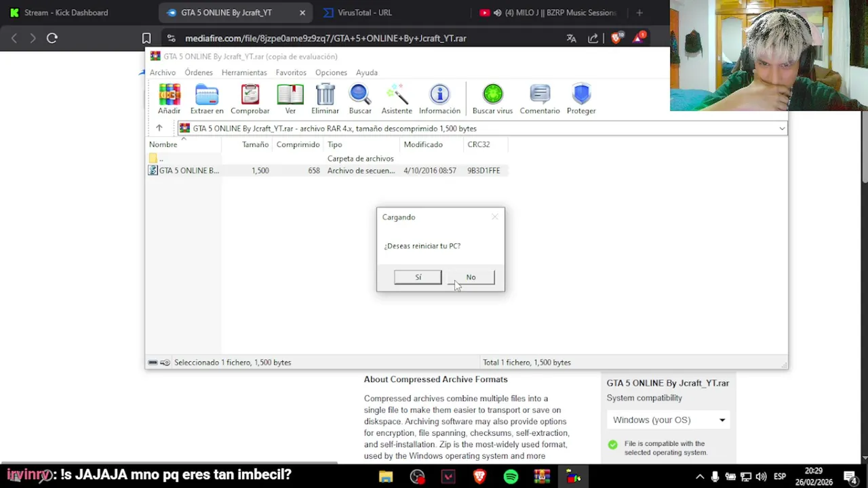This screenshot has height=488, width=868.
Task: Show hidden system tray icons
Action: click(x=700, y=476)
